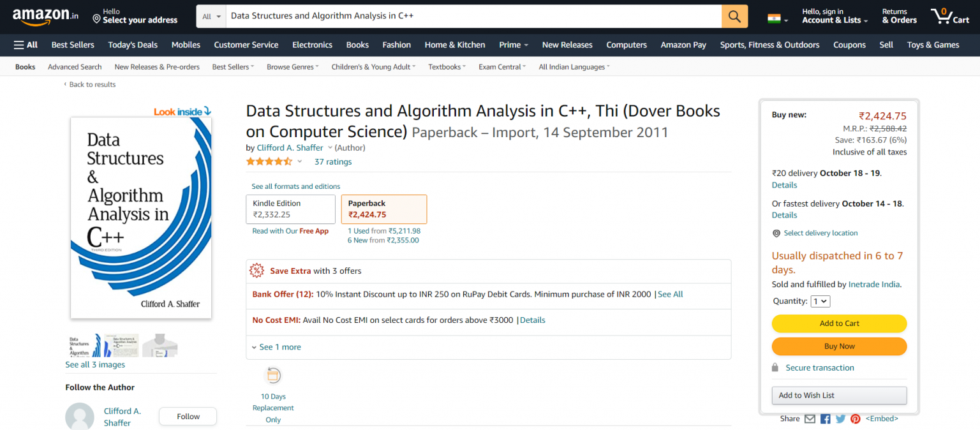Select the Kindle Edition format

tap(290, 209)
